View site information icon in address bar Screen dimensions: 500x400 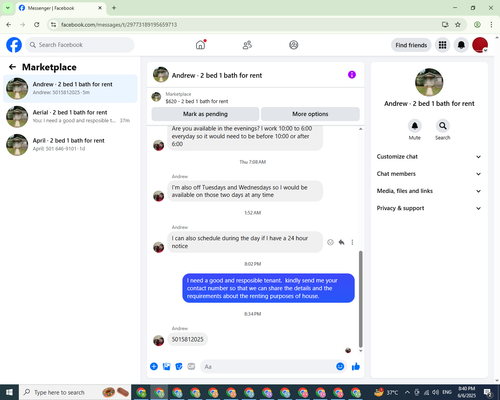tap(53, 25)
